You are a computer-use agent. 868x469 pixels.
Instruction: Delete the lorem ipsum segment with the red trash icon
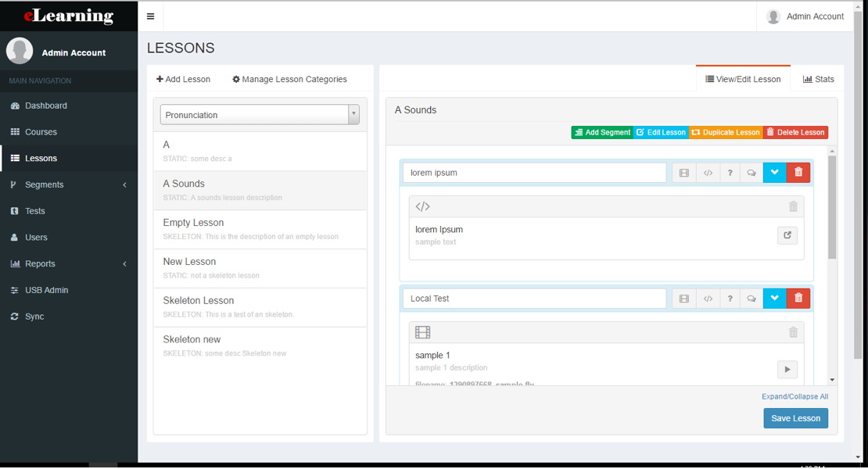[x=798, y=172]
